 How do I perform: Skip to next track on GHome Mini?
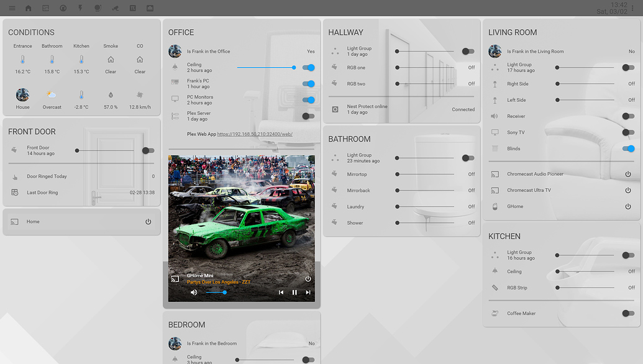[x=308, y=293]
